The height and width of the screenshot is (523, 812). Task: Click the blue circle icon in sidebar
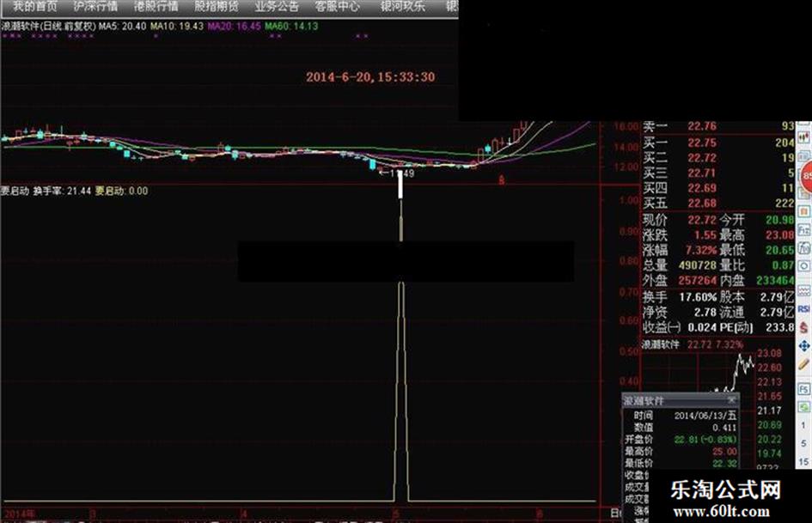click(x=803, y=266)
